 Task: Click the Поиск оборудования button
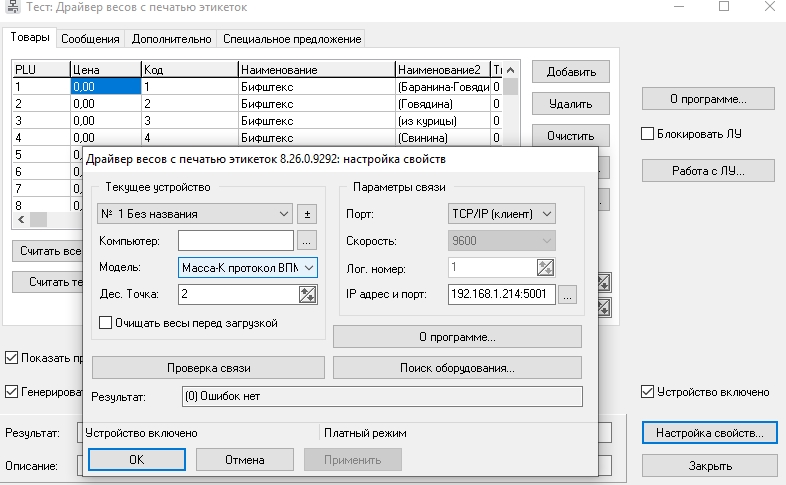[x=457, y=368]
